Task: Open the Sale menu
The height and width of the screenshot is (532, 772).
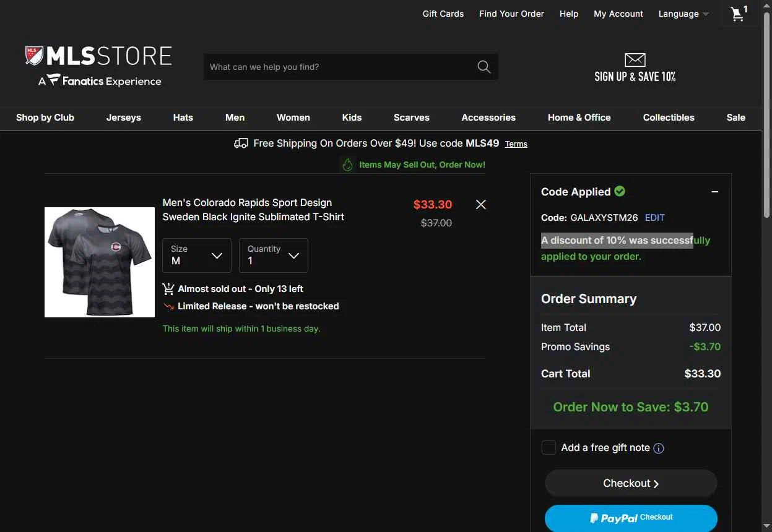Action: click(736, 118)
